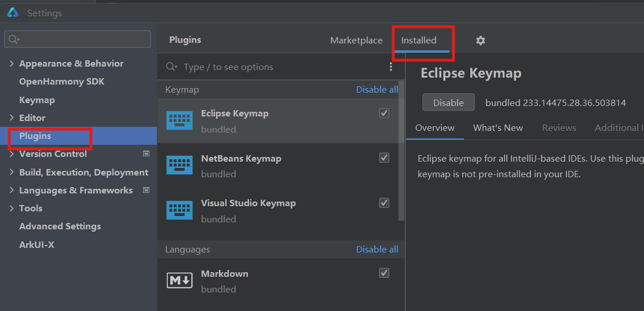This screenshot has height=311, width=644.
Task: Expand the Editor settings section
Action: click(12, 118)
